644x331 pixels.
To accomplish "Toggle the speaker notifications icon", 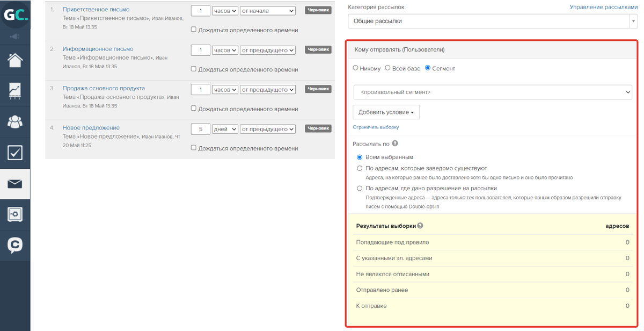I will (15, 37).
